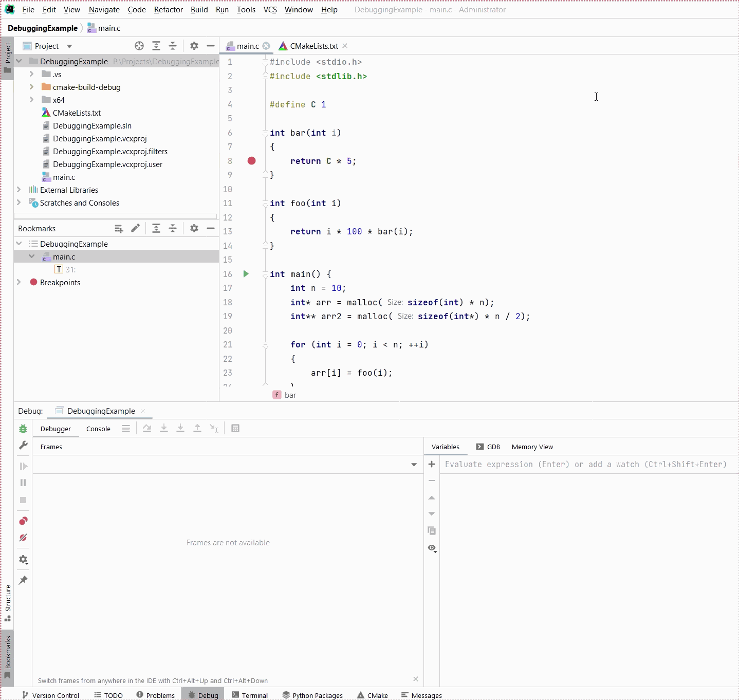Switch to the CMakeLists.txt editor tab
This screenshot has height=700, width=739.
[x=313, y=46]
